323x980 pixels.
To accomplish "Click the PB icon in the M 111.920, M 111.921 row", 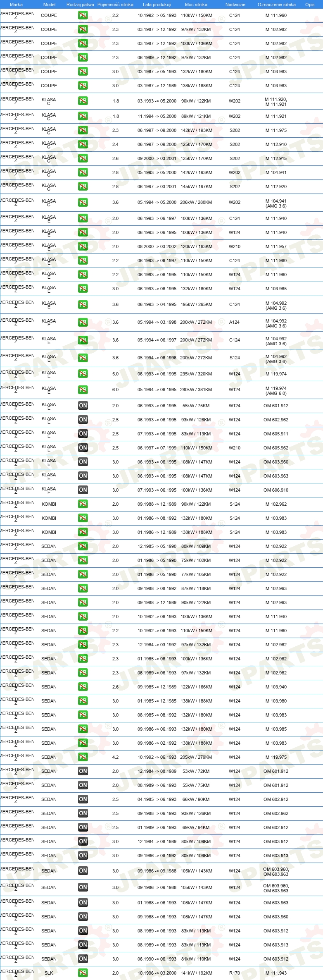I will [x=83, y=101].
